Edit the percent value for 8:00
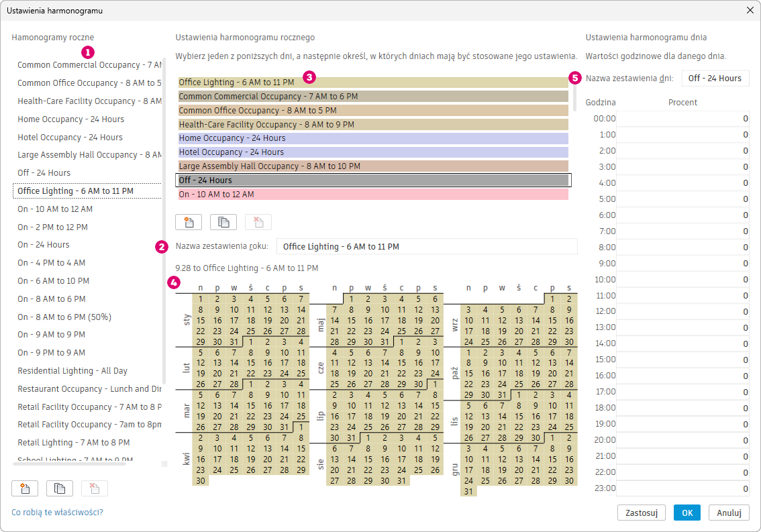The width and height of the screenshot is (761, 532). coord(682,248)
